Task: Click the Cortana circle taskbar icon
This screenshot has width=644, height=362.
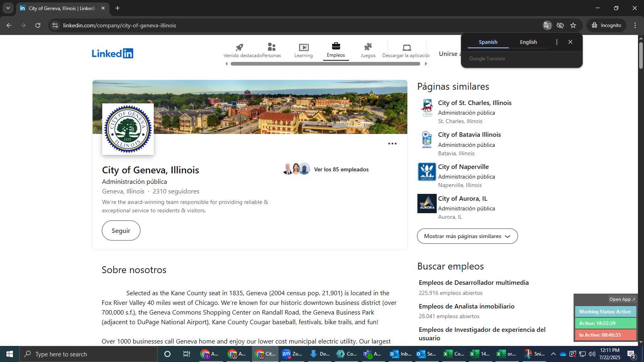Action: pos(167,354)
